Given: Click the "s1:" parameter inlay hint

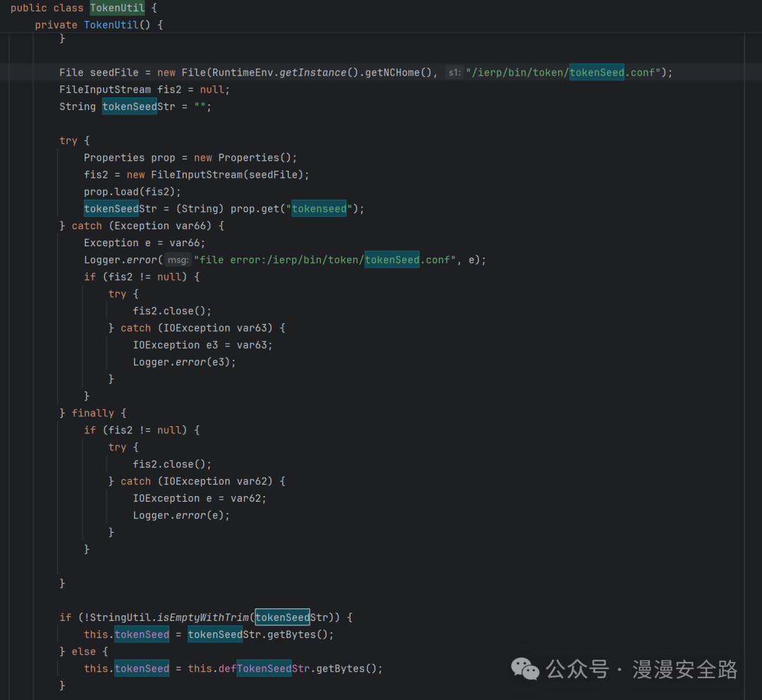Looking at the screenshot, I should [x=454, y=73].
